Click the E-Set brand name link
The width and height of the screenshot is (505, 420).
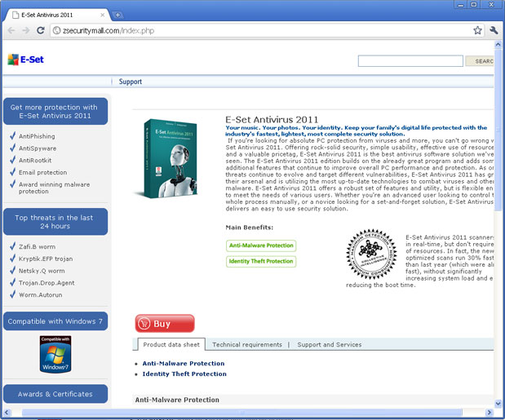32,60
